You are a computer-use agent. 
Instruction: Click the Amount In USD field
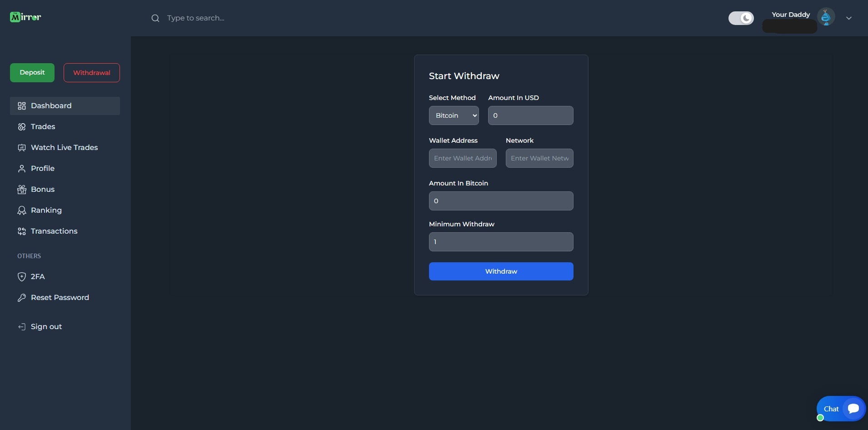(x=530, y=115)
